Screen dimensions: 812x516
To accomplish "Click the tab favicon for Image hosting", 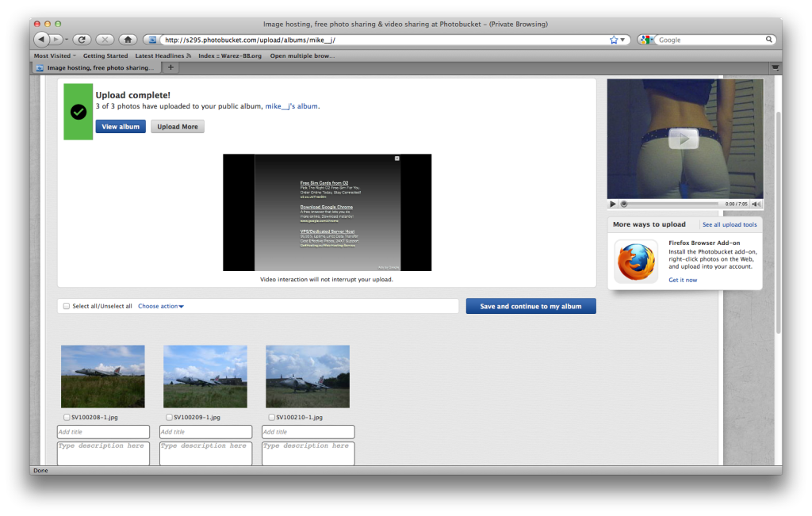I will click(x=40, y=68).
